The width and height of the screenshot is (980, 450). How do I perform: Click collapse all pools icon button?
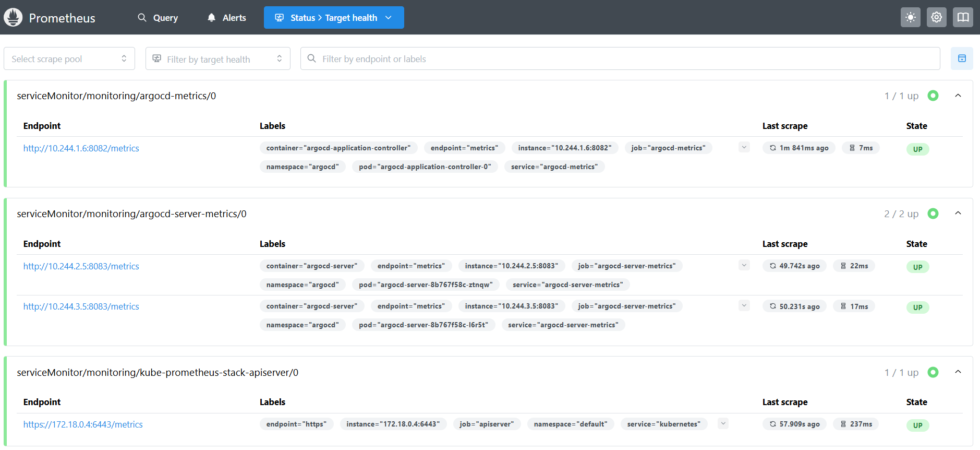(x=962, y=58)
